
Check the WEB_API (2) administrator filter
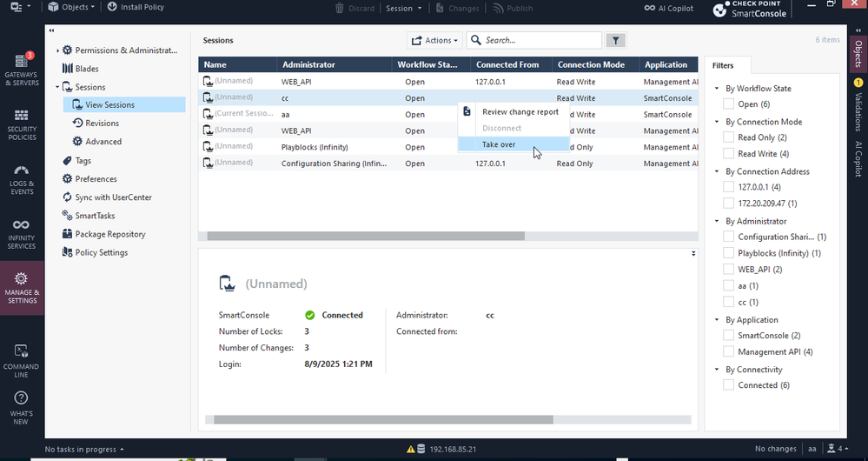click(x=728, y=270)
